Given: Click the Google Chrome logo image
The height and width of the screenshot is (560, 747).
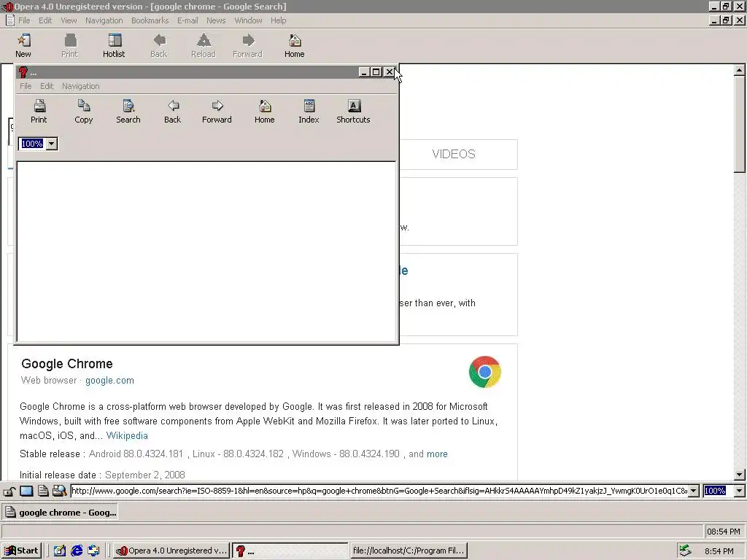Looking at the screenshot, I should click(485, 372).
